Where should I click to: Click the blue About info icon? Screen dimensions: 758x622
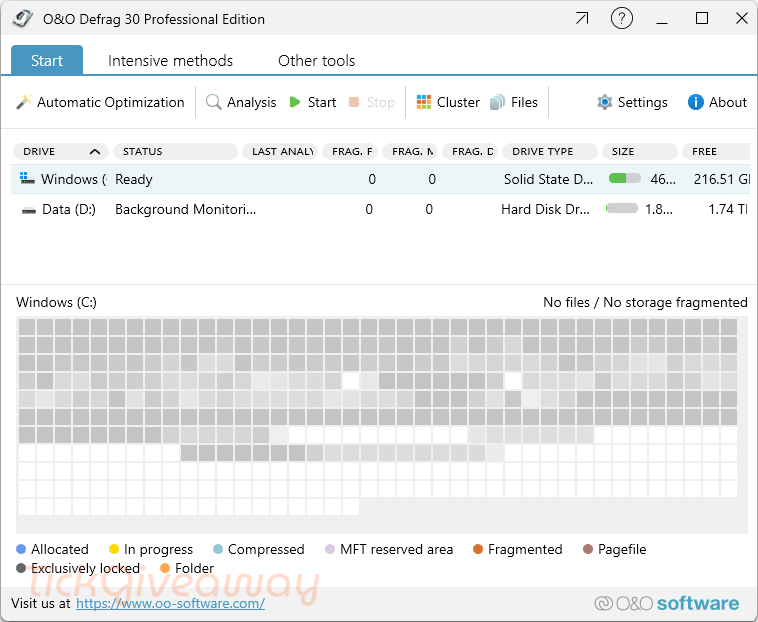(695, 102)
